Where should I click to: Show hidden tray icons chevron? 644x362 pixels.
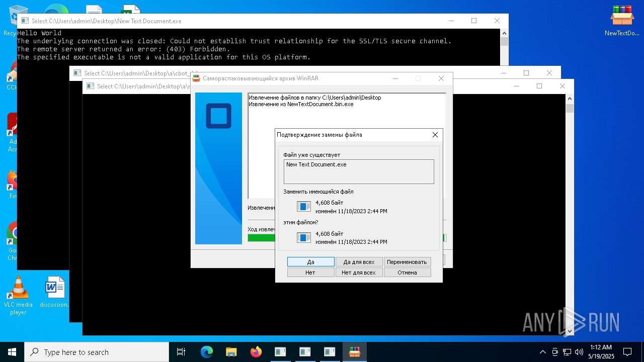click(542, 352)
